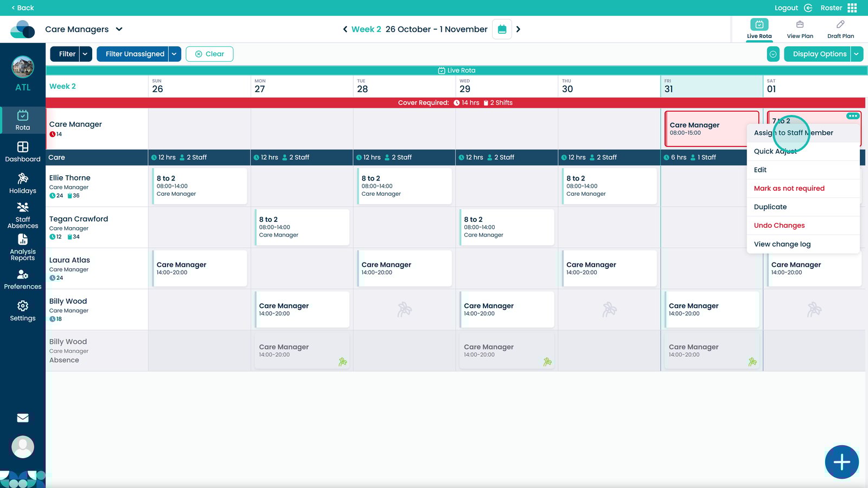
Task: Open Preferences in sidebar
Action: [23, 279]
